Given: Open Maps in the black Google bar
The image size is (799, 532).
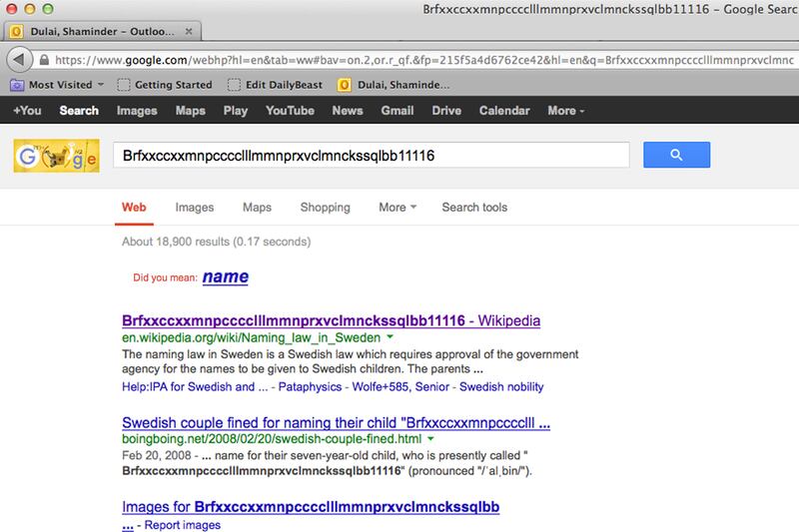Looking at the screenshot, I should point(190,111).
